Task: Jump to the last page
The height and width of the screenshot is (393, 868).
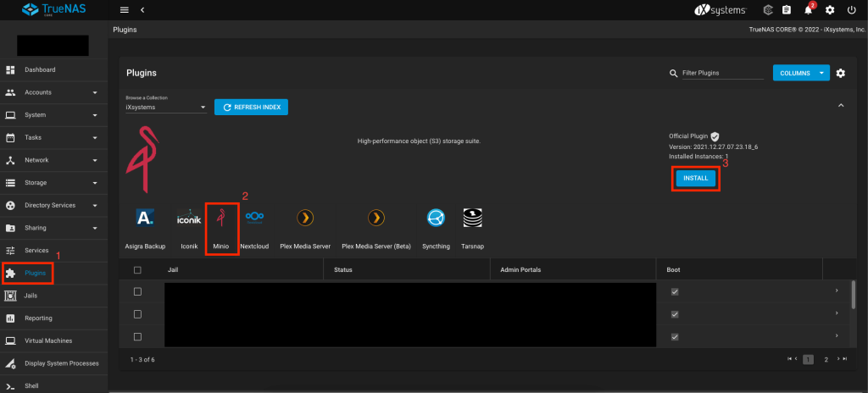Action: click(845, 358)
